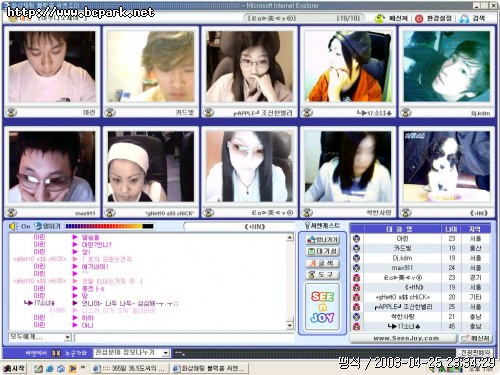Select the max911 webcam video thumbnail
Screen dimensions: 500x375
coord(52,167)
